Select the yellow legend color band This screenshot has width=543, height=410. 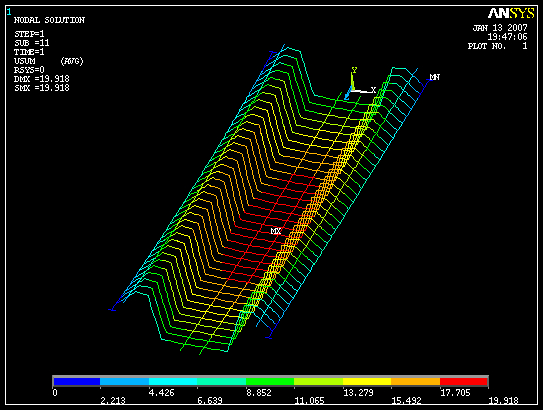pos(367,381)
